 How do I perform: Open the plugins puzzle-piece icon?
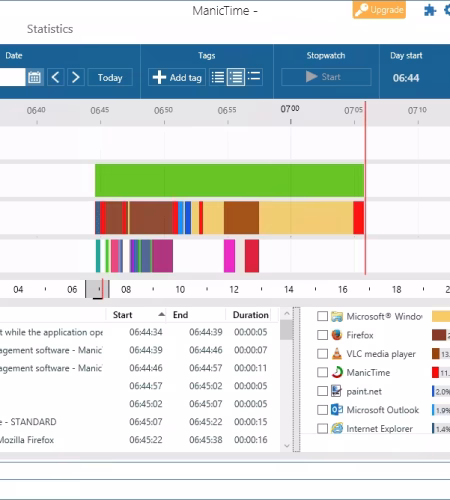pos(430,10)
